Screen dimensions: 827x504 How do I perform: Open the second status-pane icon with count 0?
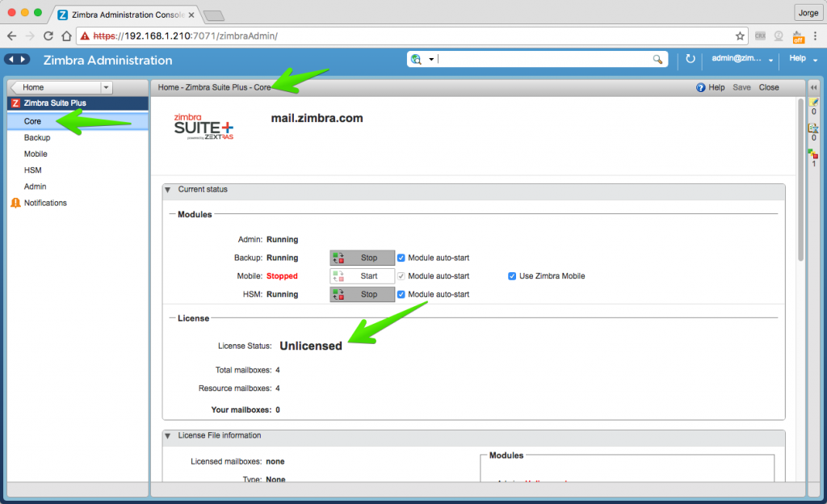click(x=813, y=128)
